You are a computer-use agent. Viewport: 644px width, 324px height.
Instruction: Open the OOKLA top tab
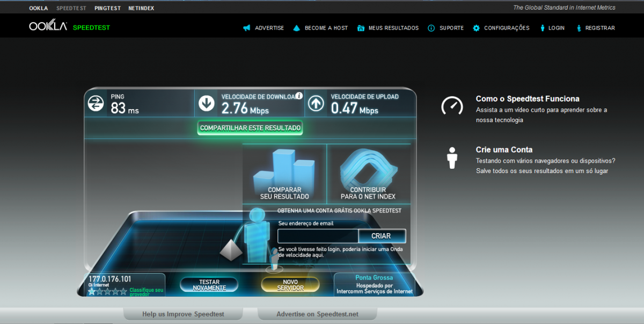[39, 9]
